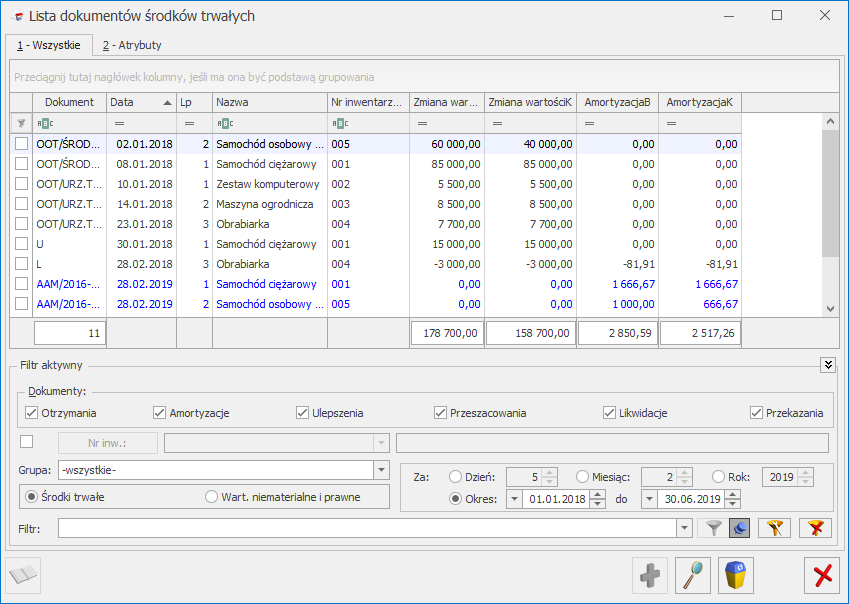Image resolution: width=849 pixels, height=604 pixels.
Task: Select Wart. niematerialne i prawne radio button
Action: [x=211, y=497]
